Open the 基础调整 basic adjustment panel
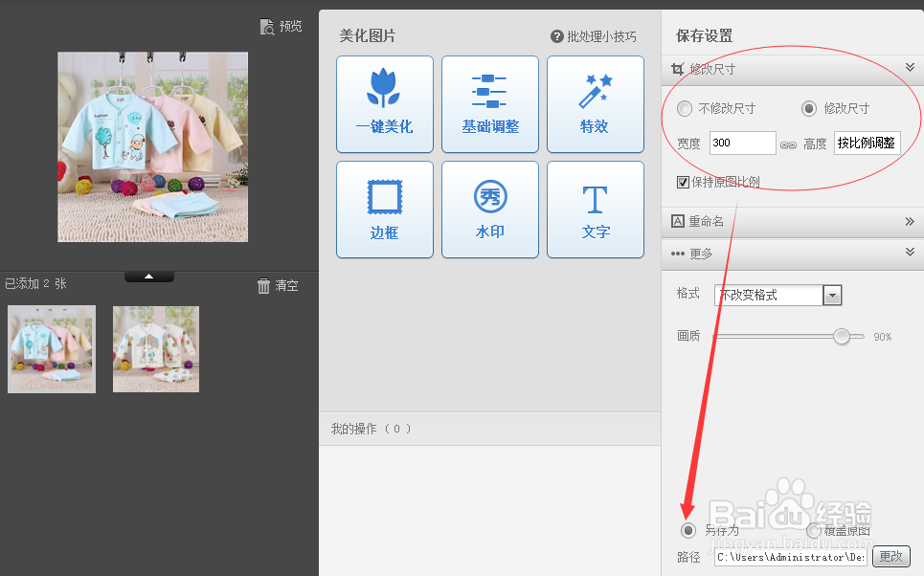 489,103
